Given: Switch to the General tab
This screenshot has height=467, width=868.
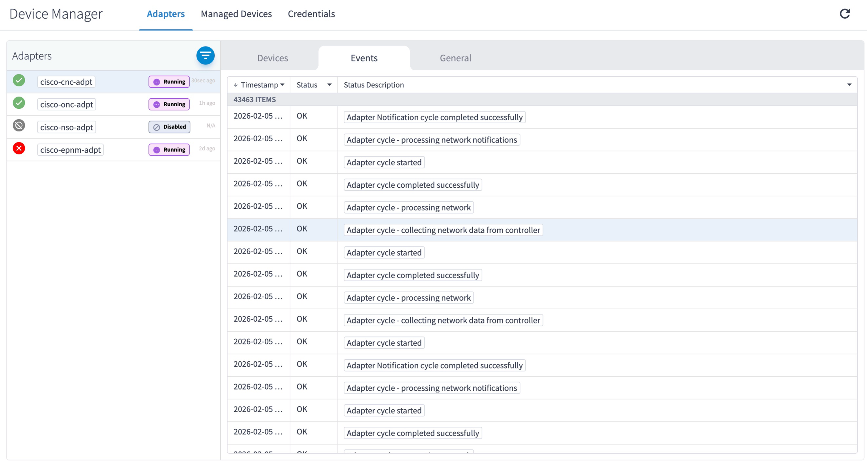Looking at the screenshot, I should (455, 58).
